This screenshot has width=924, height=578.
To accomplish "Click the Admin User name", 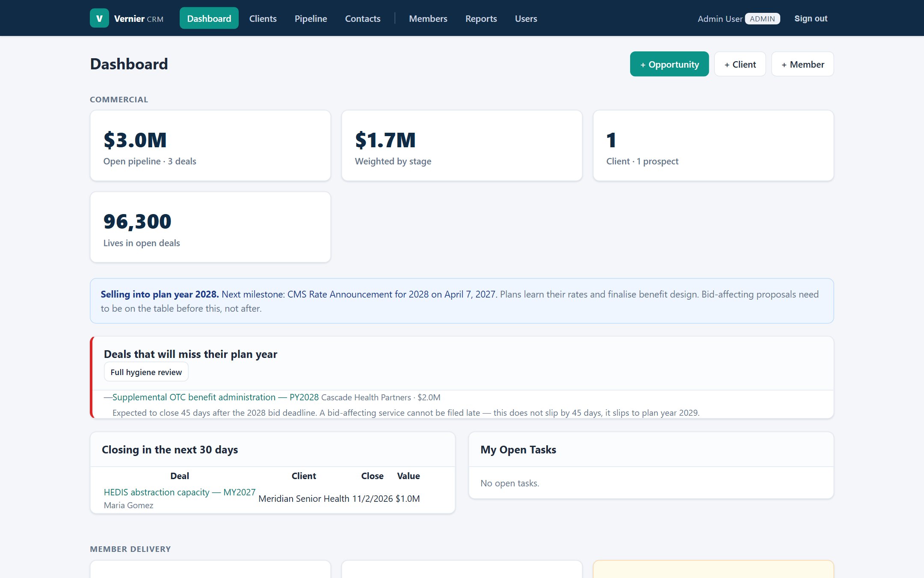I will [720, 18].
